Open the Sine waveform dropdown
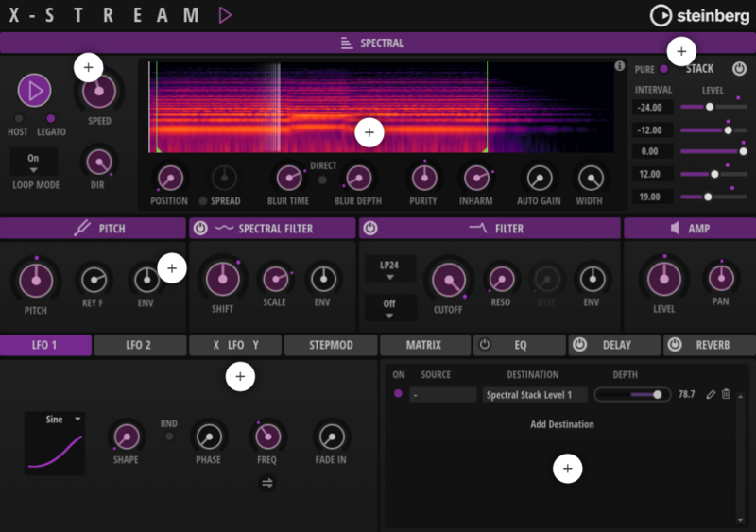Image resolution: width=756 pixels, height=532 pixels. (x=55, y=420)
